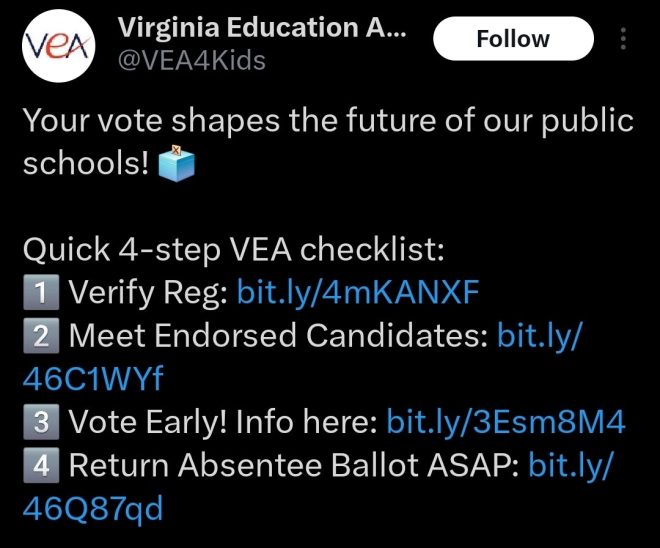Open the more options three-dot menu

click(x=625, y=40)
